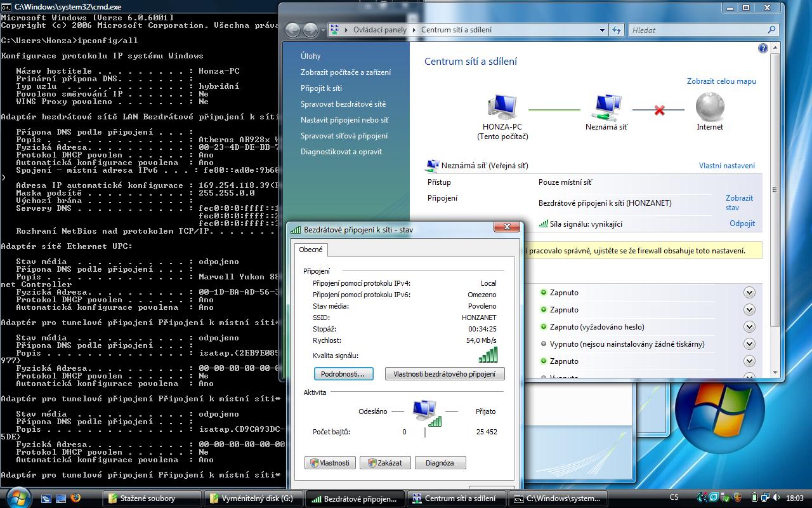
Task: Click the red X broken connection icon
Action: tap(659, 110)
